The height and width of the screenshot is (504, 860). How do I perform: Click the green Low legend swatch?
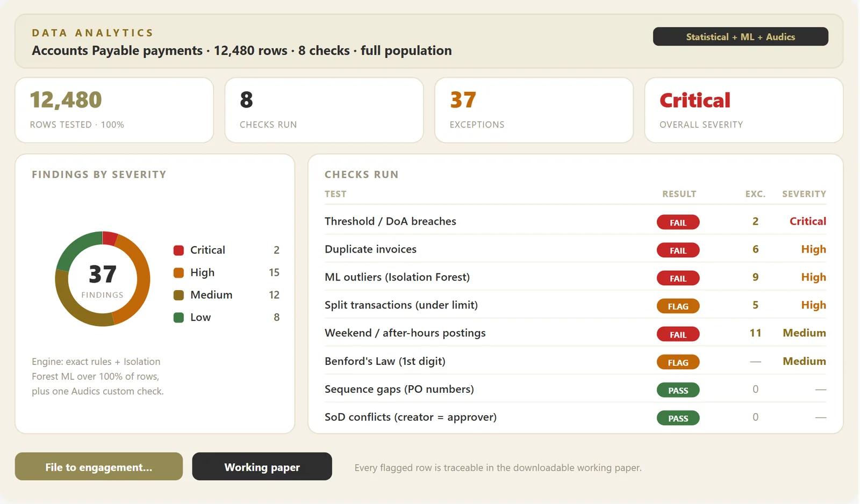pos(179,318)
